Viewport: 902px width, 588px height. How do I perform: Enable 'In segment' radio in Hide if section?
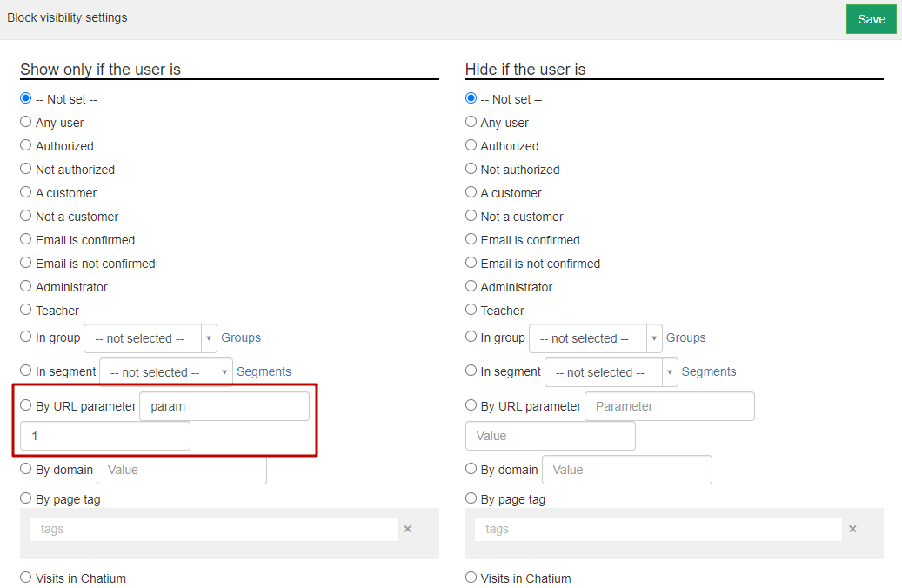click(471, 371)
